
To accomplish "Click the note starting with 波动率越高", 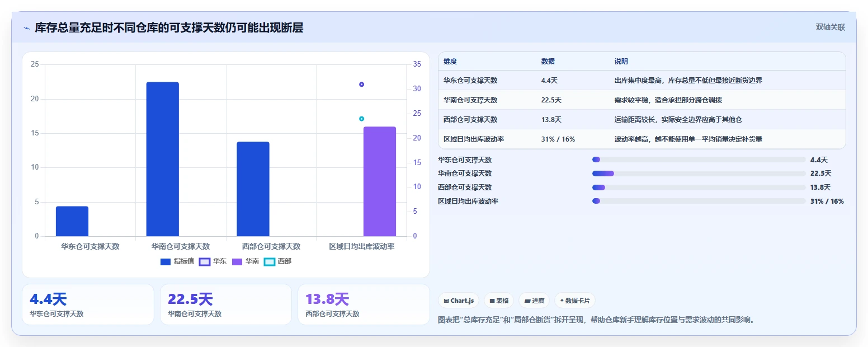I will click(x=688, y=139).
